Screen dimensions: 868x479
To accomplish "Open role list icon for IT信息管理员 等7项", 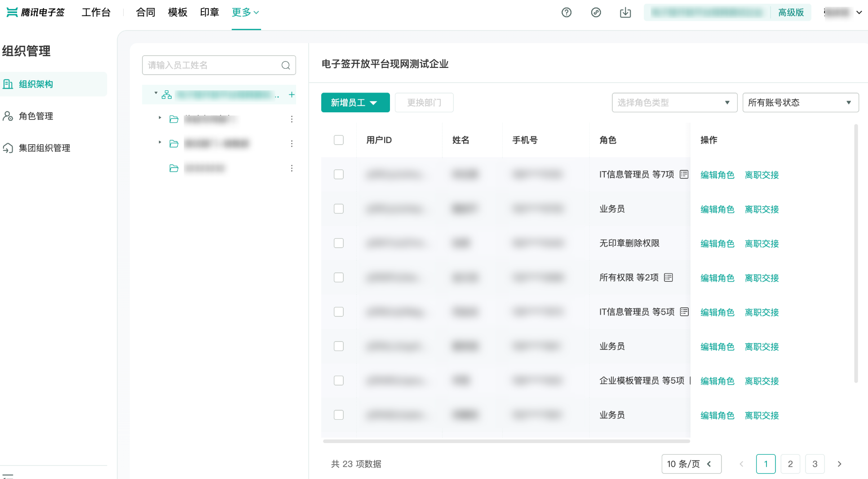I will tap(684, 174).
